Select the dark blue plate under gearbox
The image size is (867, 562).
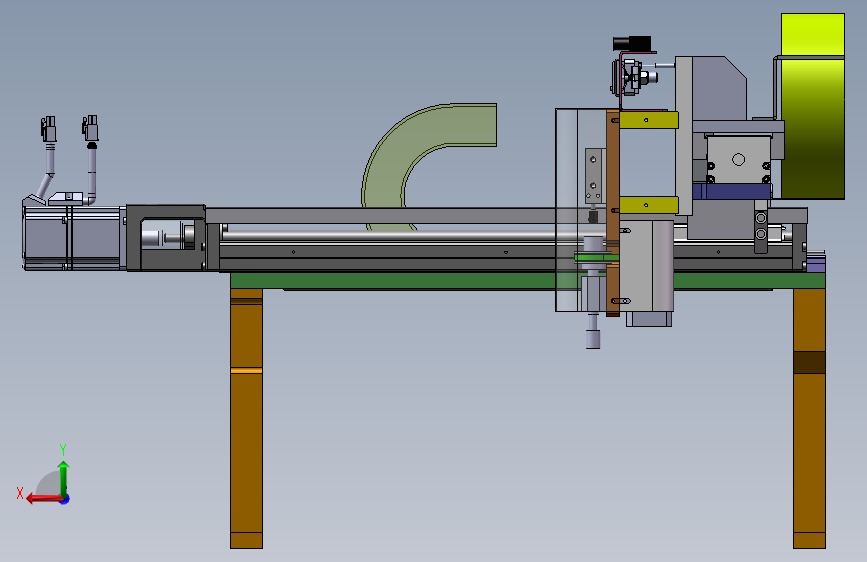[x=732, y=191]
